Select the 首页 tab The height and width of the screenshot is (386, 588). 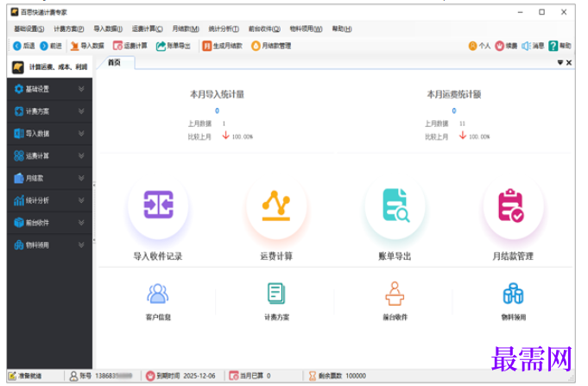coord(115,63)
